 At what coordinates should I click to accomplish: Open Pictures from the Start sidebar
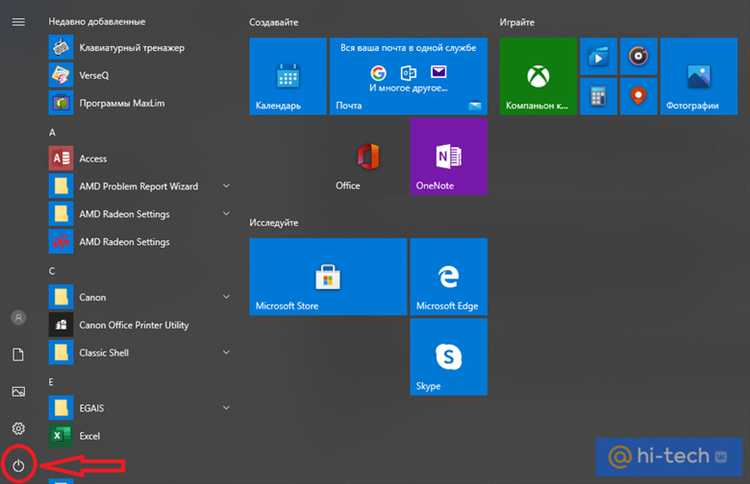tap(18, 392)
